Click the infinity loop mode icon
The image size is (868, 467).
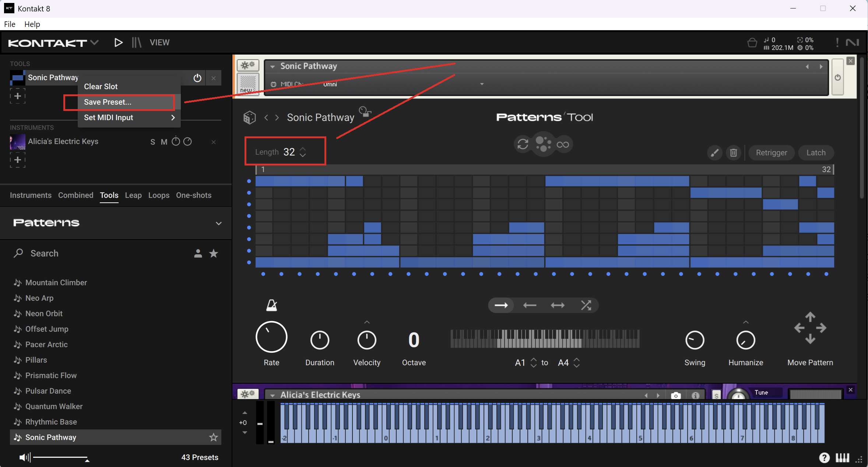563,144
